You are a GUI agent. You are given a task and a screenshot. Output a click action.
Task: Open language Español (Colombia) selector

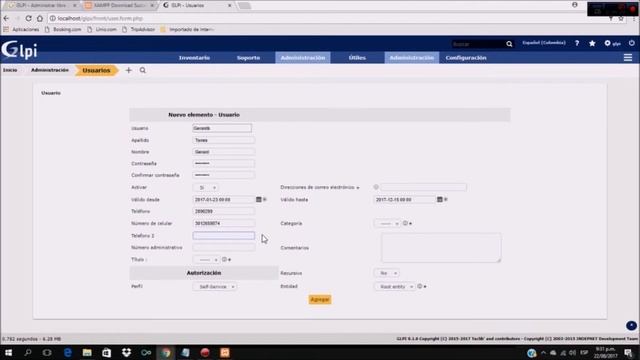[x=544, y=43]
